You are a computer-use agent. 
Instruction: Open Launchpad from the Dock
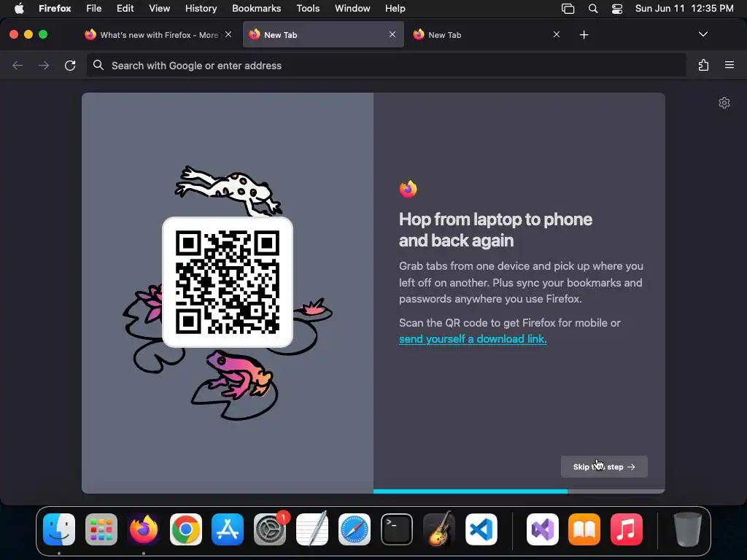click(x=101, y=529)
